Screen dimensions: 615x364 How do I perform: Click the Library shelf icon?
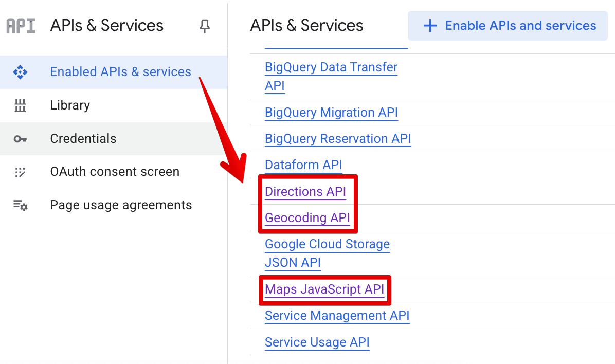point(20,105)
